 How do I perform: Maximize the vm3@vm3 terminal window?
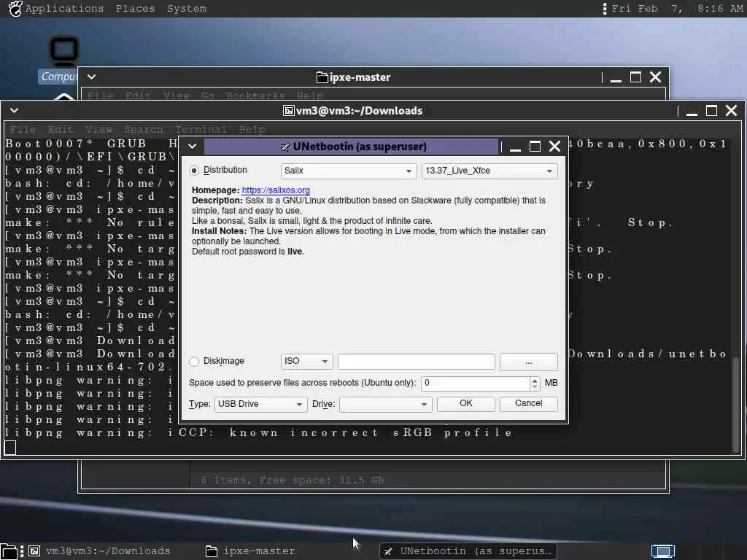pos(711,111)
